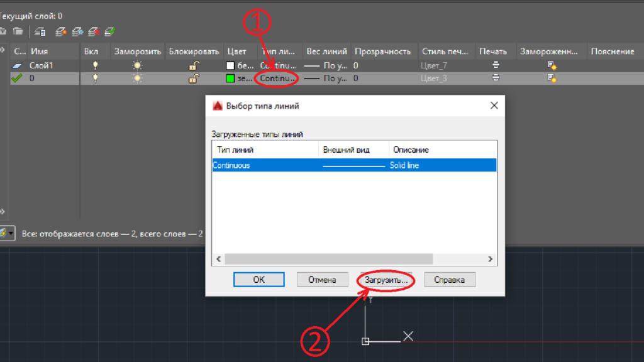Open the Layer States Manager icon
The image size is (644, 362).
click(39, 31)
